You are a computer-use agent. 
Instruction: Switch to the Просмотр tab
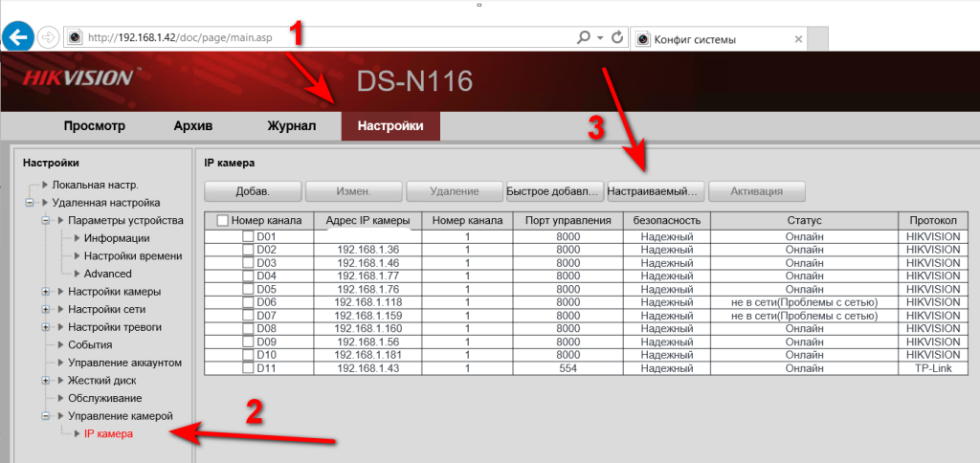[95, 126]
